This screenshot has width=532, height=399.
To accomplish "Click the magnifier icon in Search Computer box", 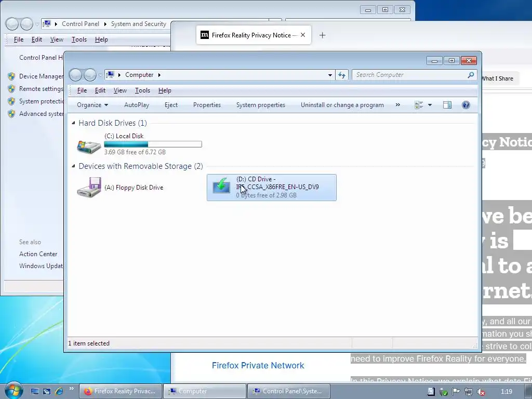I will pyautogui.click(x=471, y=75).
